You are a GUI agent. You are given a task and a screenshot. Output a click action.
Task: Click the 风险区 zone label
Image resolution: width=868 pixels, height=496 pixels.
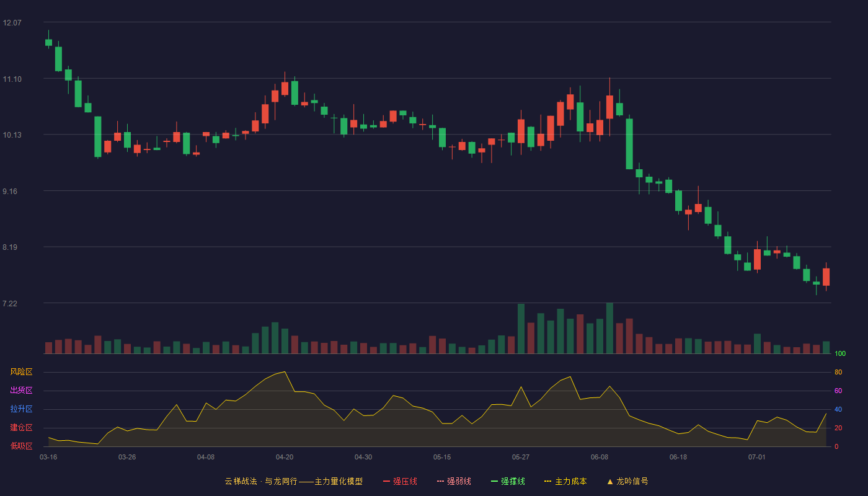click(21, 372)
